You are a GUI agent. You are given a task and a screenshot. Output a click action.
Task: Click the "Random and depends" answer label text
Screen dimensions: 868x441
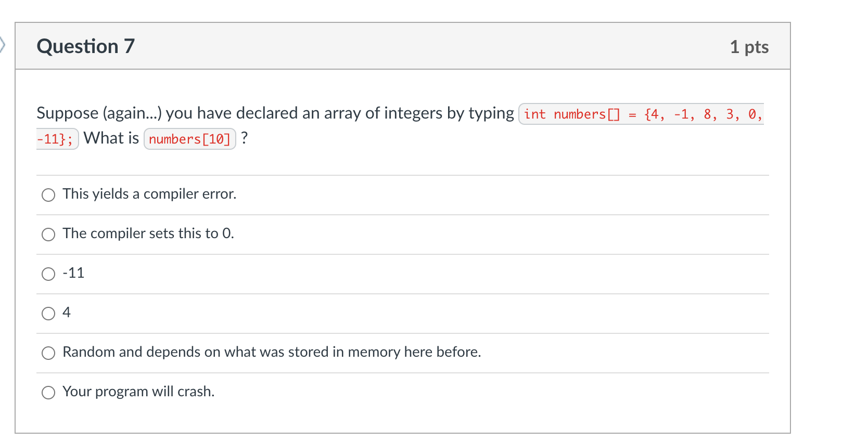point(271,352)
